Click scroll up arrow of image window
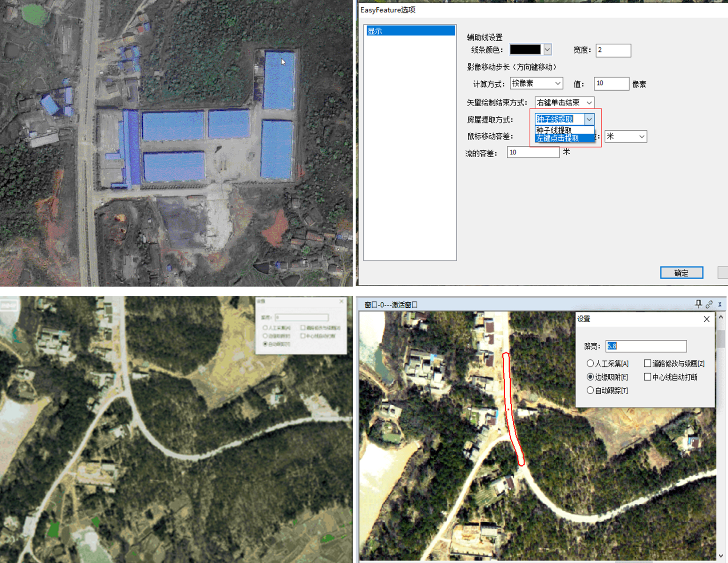 pos(721,317)
